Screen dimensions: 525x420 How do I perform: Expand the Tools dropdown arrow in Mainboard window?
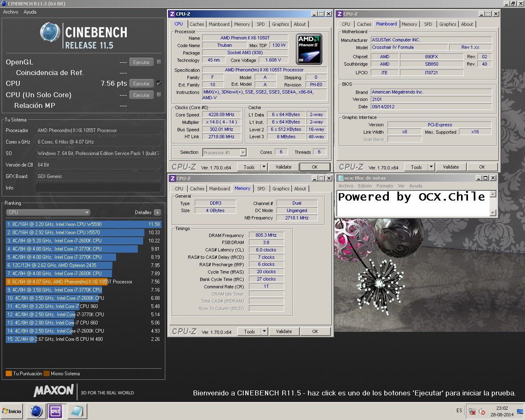431,167
